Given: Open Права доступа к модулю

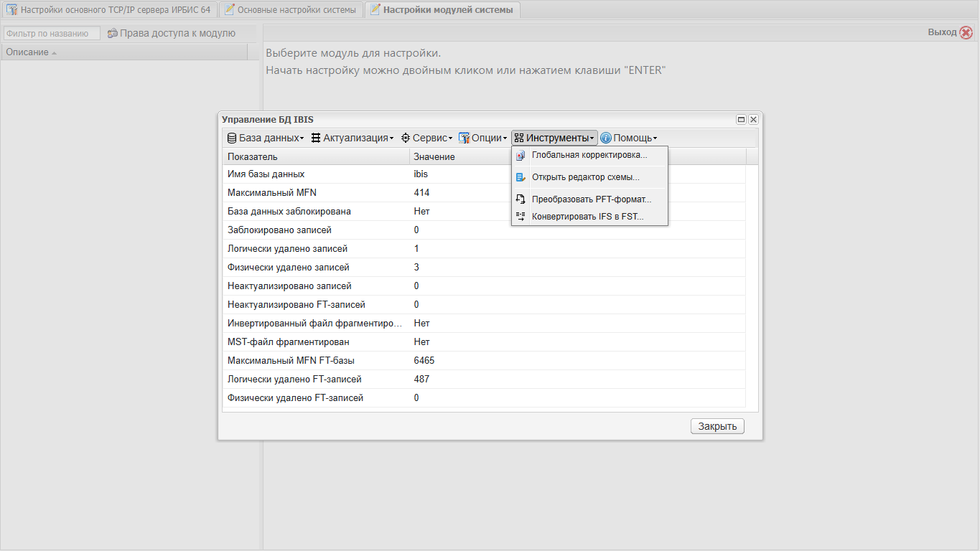Looking at the screenshot, I should click(x=171, y=33).
